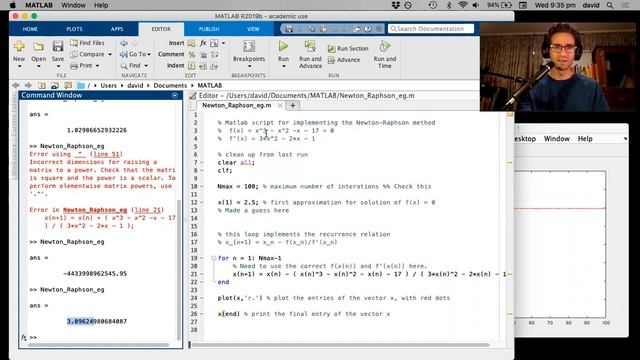Screen dimensions: 640x360
Task: Switch to the VIEW ribbon tab
Action: coord(253,29)
